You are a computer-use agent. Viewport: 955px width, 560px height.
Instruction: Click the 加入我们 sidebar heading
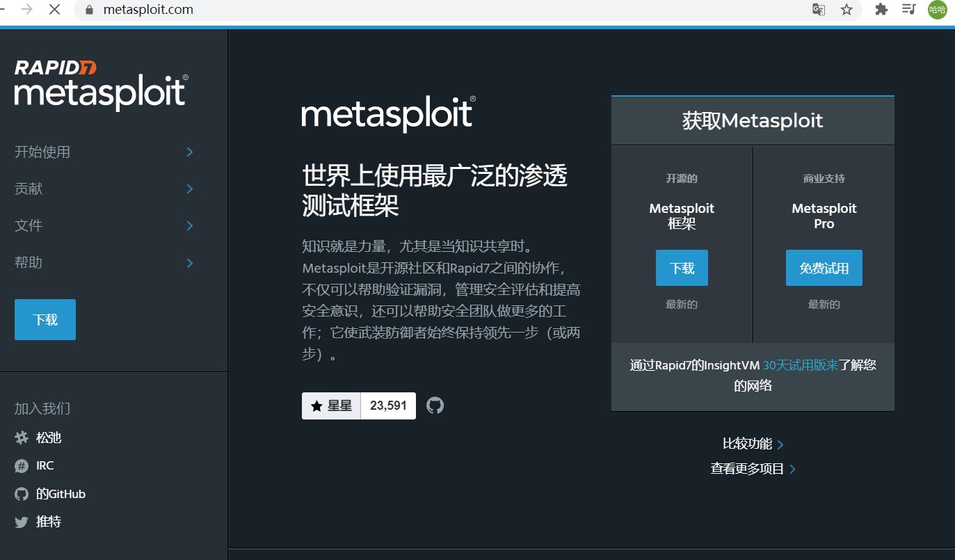[42, 408]
